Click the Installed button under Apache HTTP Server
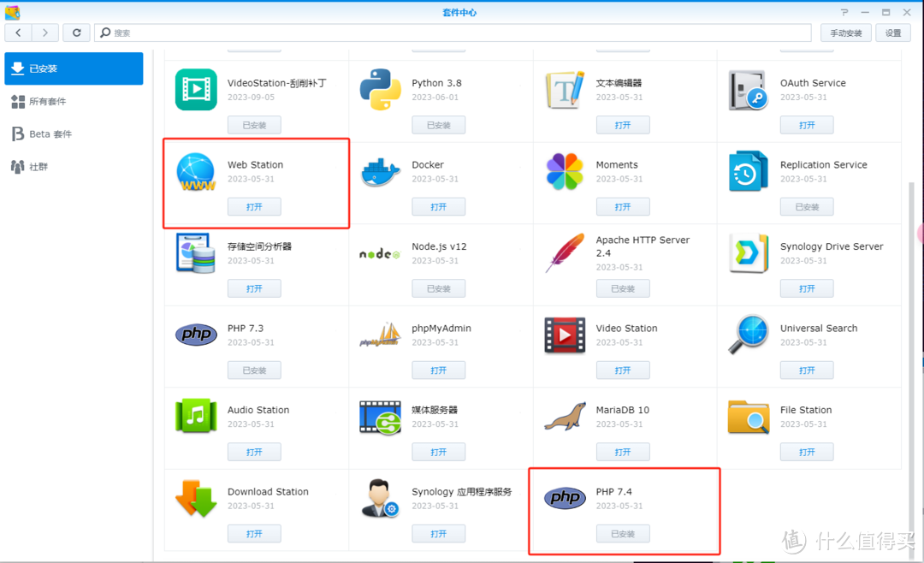 coord(623,288)
